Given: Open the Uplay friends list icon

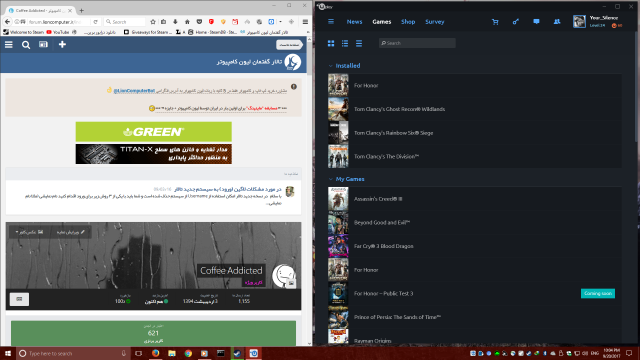Looking at the screenshot, I should pyautogui.click(x=557, y=22).
